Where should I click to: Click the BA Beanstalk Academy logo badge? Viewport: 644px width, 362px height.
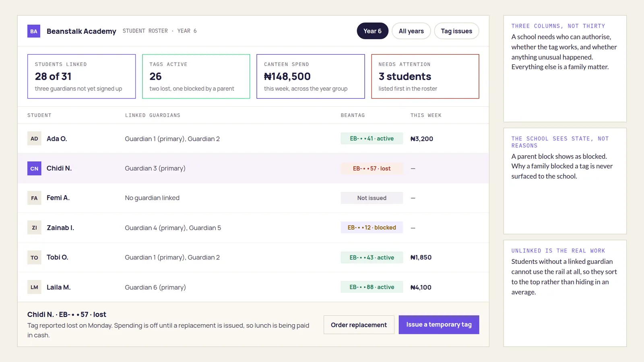34,31
